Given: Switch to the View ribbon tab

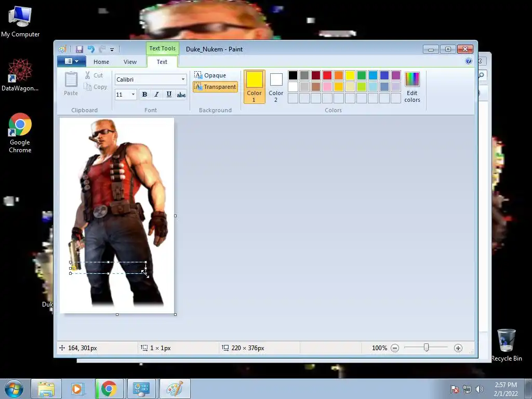Looking at the screenshot, I should pyautogui.click(x=130, y=62).
